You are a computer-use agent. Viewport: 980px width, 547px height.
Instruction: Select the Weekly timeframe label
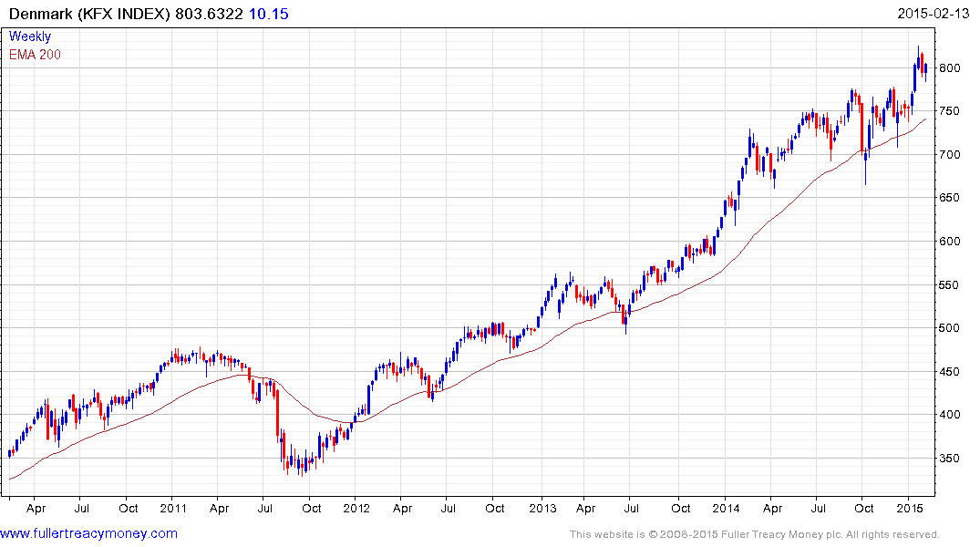30,36
